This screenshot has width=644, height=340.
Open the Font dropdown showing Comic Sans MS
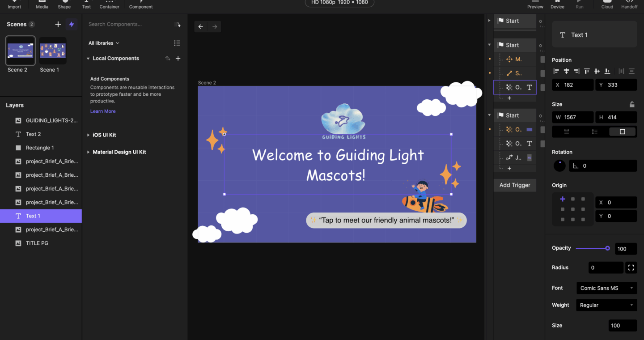tap(606, 288)
